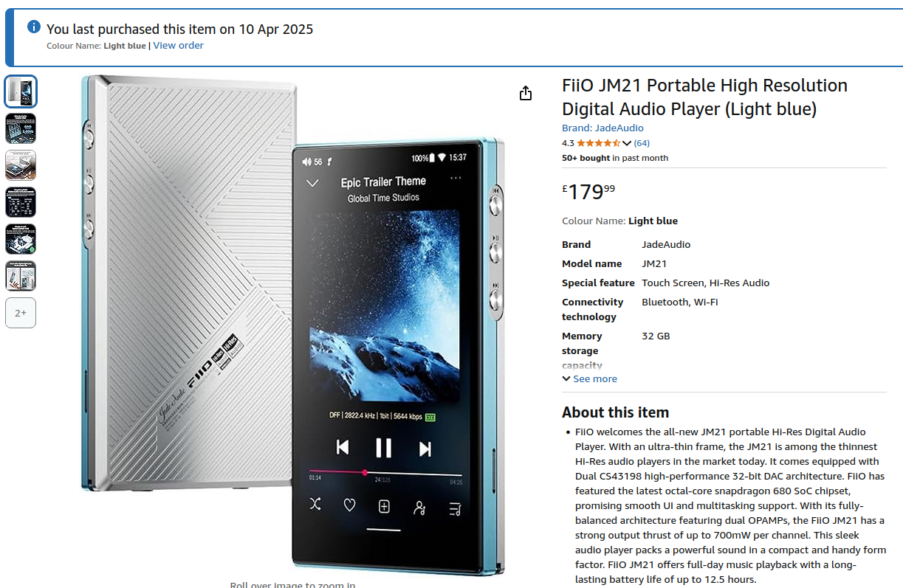Open the Brand: JadeAudio link

pos(602,128)
